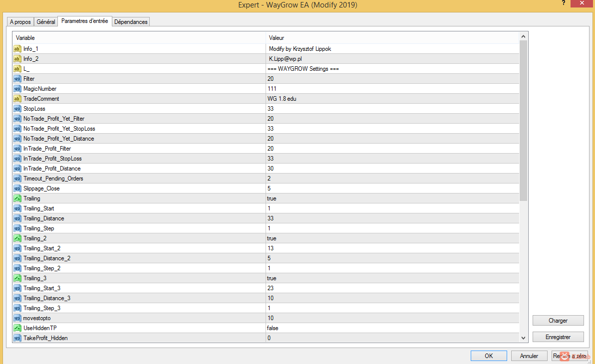Click the string icon beside L_ variable
Screen dimensions: 595x364
[x=17, y=69]
